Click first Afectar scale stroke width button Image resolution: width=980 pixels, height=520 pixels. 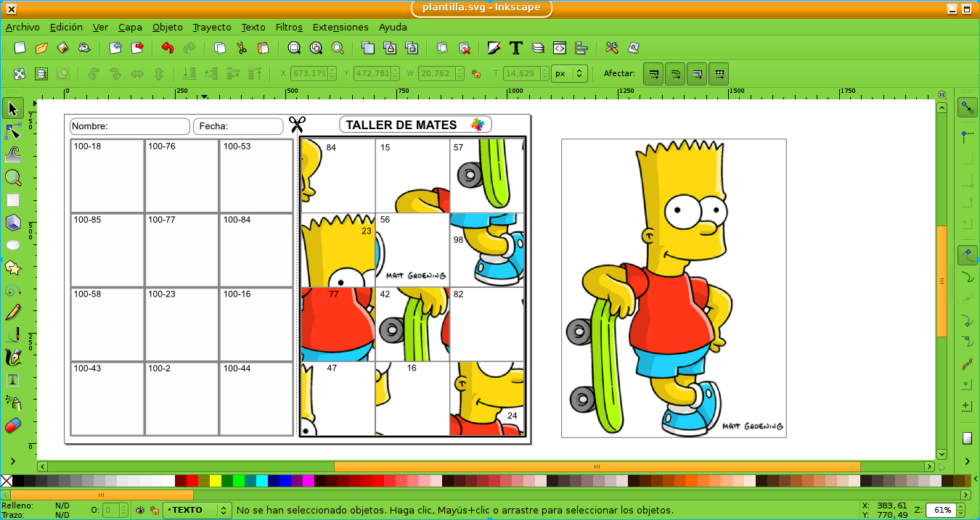pos(653,73)
